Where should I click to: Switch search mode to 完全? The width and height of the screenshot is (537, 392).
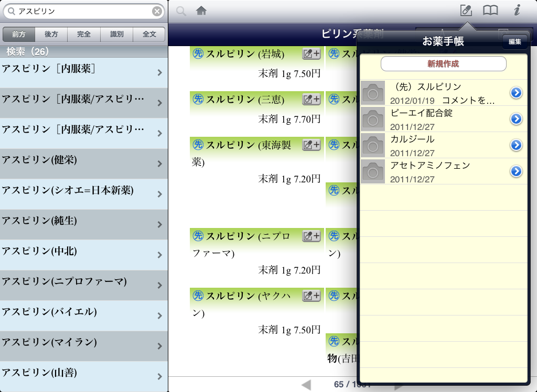[x=84, y=35]
